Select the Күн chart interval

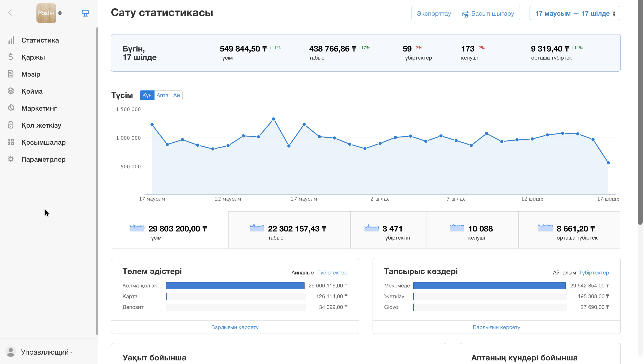click(x=147, y=95)
